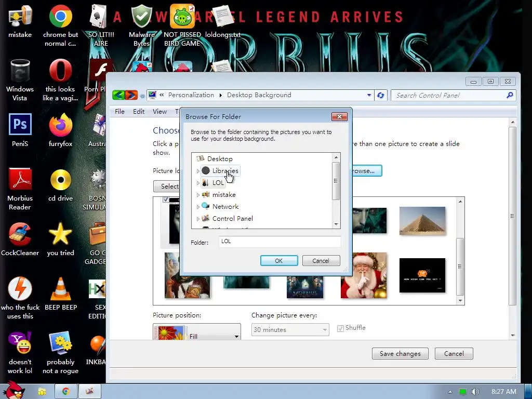Select the Windows Vista recycle bin icon
532x399 pixels.
coord(20,80)
